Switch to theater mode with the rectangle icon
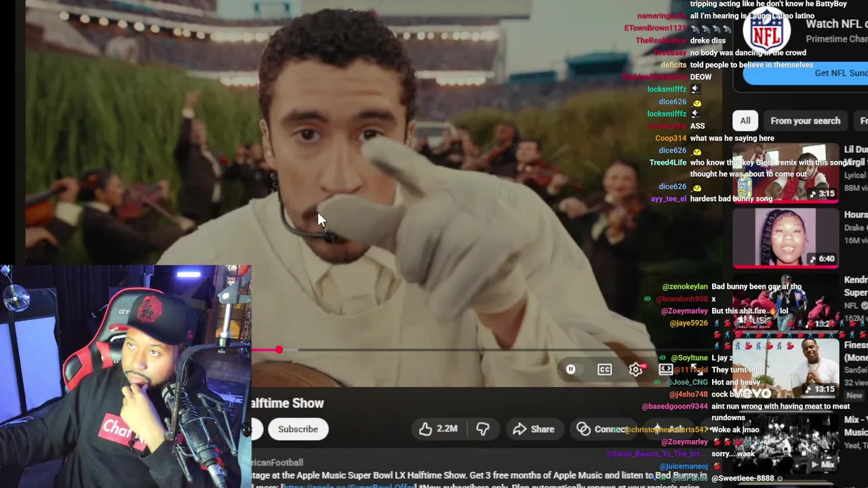 [666, 369]
